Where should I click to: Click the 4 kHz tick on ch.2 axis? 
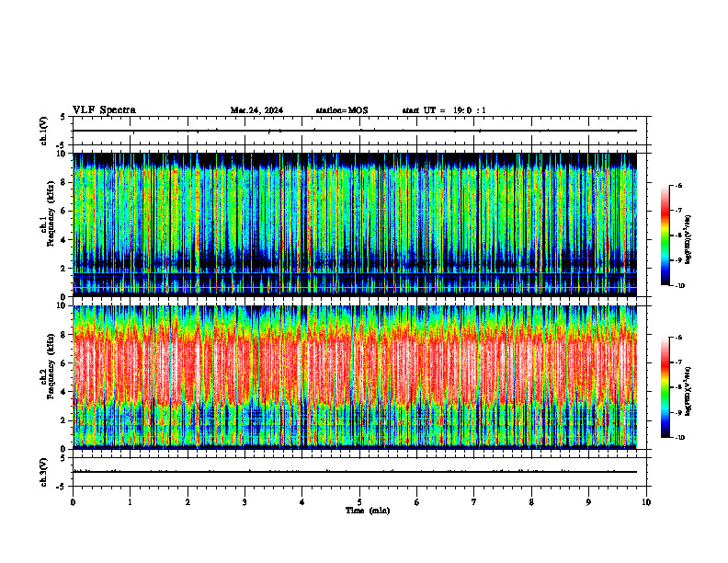click(x=64, y=392)
